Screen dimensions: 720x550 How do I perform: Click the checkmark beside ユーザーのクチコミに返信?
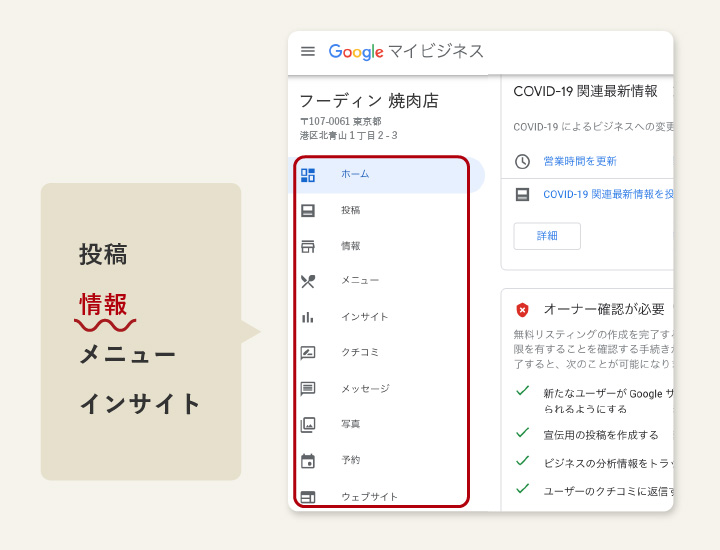(523, 489)
